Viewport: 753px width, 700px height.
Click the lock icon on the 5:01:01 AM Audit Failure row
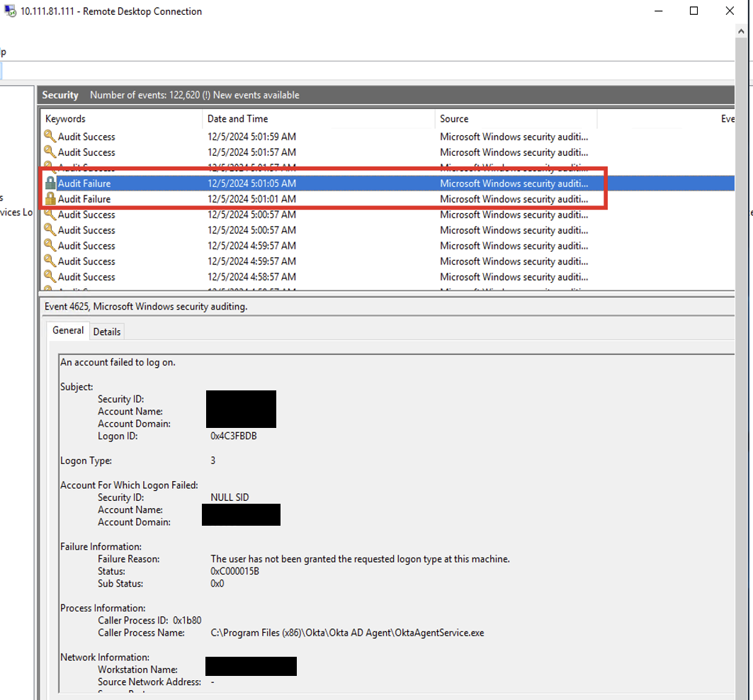click(50, 199)
